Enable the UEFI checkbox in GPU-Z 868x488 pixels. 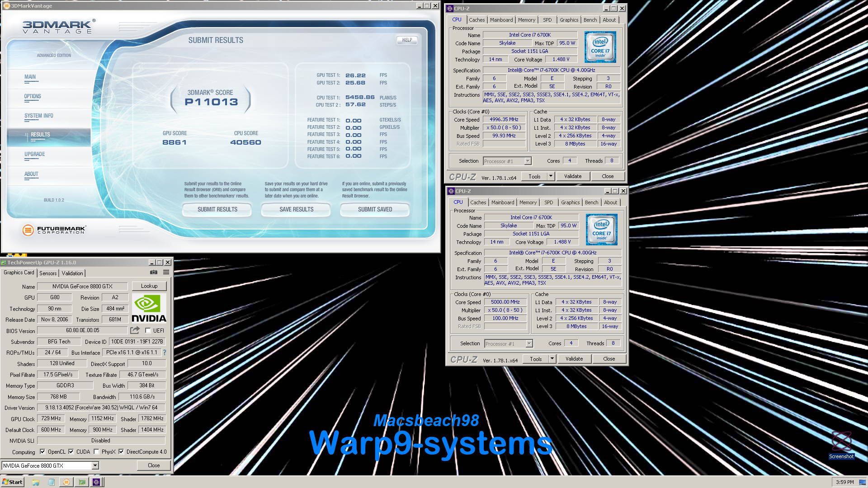148,331
